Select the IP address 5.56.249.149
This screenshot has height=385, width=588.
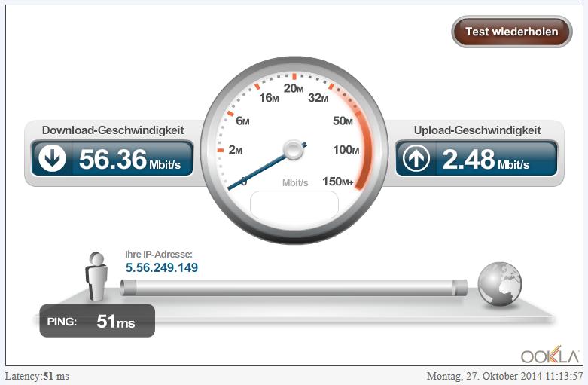click(x=162, y=267)
